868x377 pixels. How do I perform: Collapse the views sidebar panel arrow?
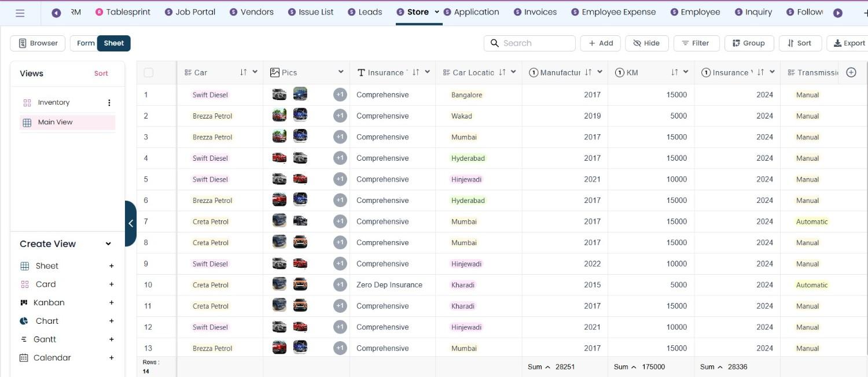(x=131, y=223)
